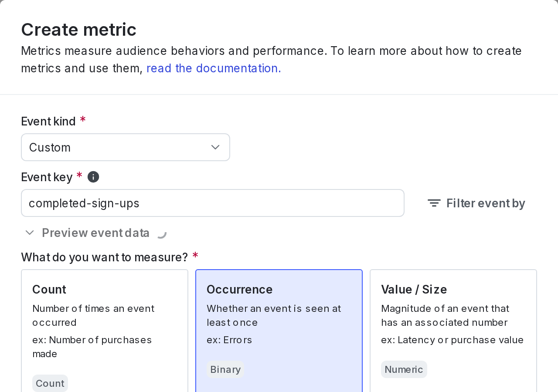Click the Binary tag badge

225,369
